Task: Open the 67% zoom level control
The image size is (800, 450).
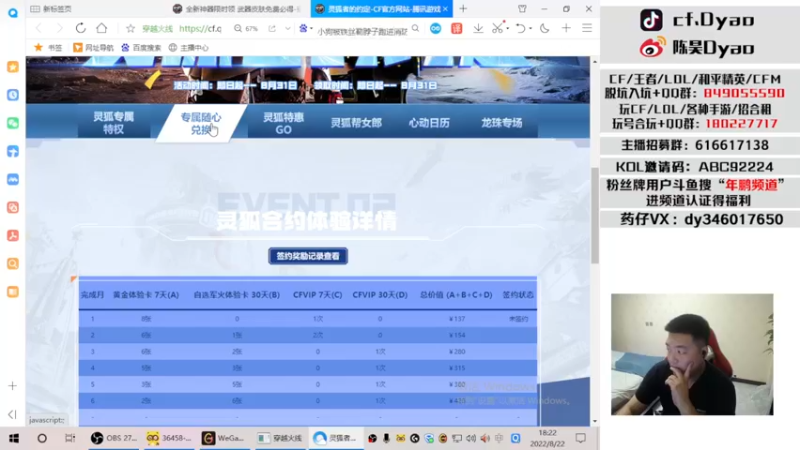Action: click(x=246, y=29)
